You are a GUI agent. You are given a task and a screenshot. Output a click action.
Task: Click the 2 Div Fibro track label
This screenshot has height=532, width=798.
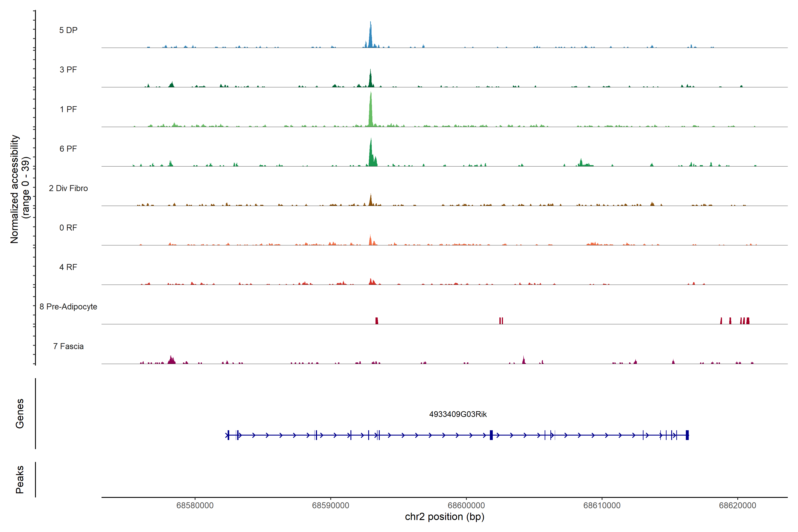point(68,188)
